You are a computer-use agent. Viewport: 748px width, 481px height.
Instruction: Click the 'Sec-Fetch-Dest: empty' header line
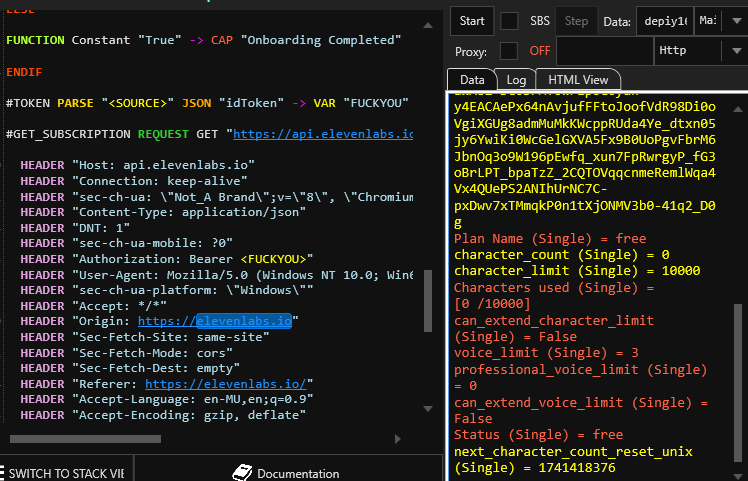click(130, 368)
